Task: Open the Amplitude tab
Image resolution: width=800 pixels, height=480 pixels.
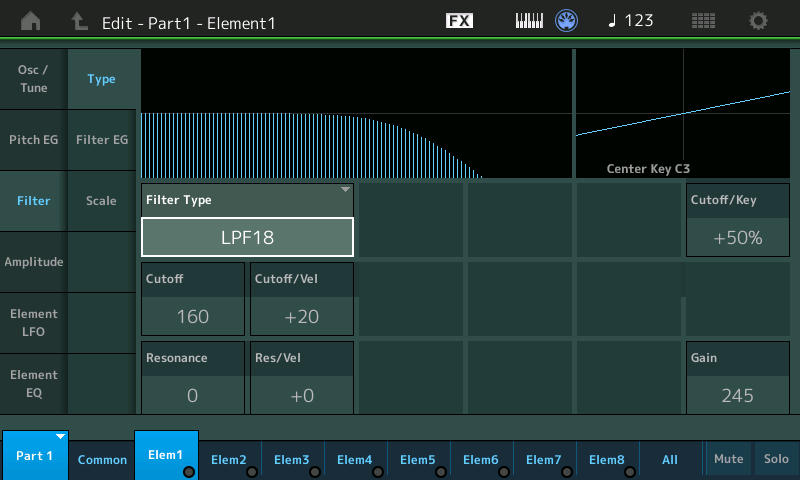Action: point(33,262)
